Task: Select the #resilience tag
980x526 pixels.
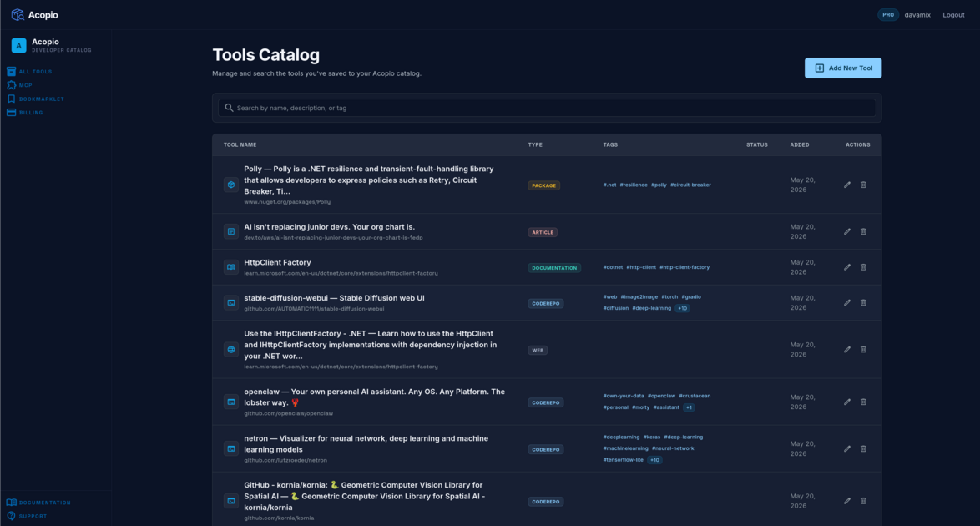Action: (x=634, y=185)
